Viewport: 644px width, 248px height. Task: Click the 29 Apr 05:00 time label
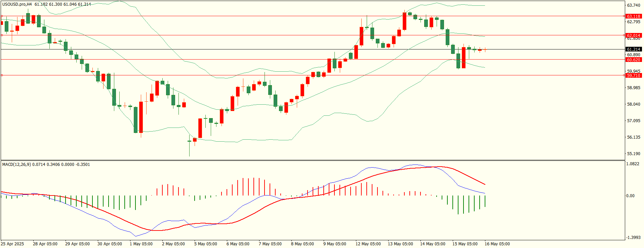pyautogui.click(x=77, y=244)
